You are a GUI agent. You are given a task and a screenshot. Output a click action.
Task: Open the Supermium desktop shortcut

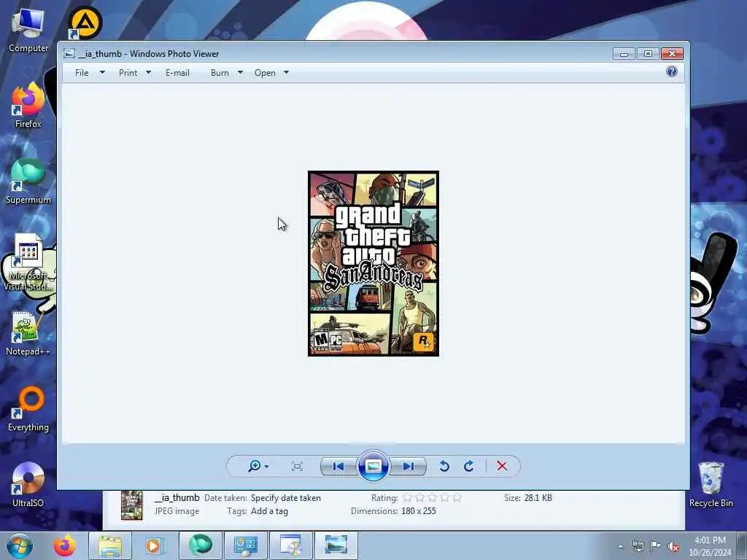click(x=28, y=182)
